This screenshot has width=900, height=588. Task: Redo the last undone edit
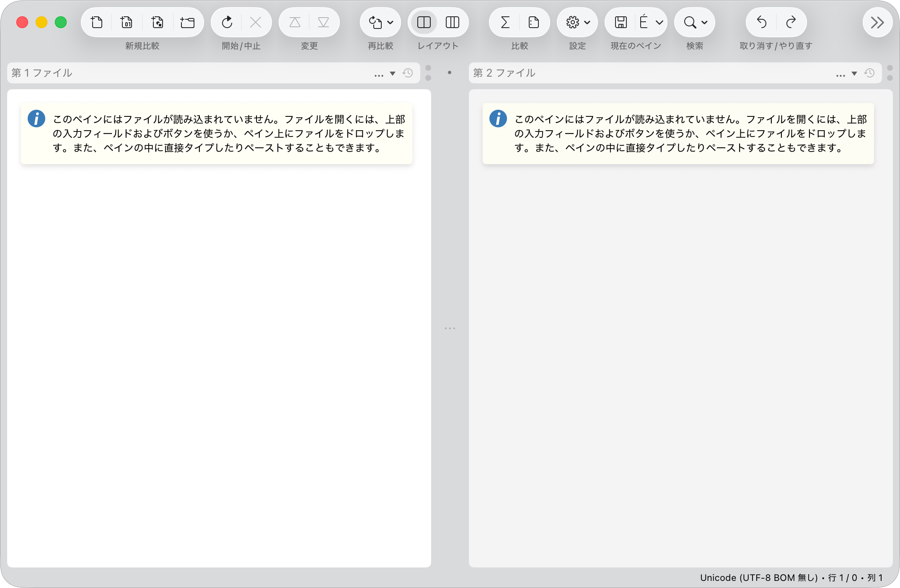(x=791, y=22)
